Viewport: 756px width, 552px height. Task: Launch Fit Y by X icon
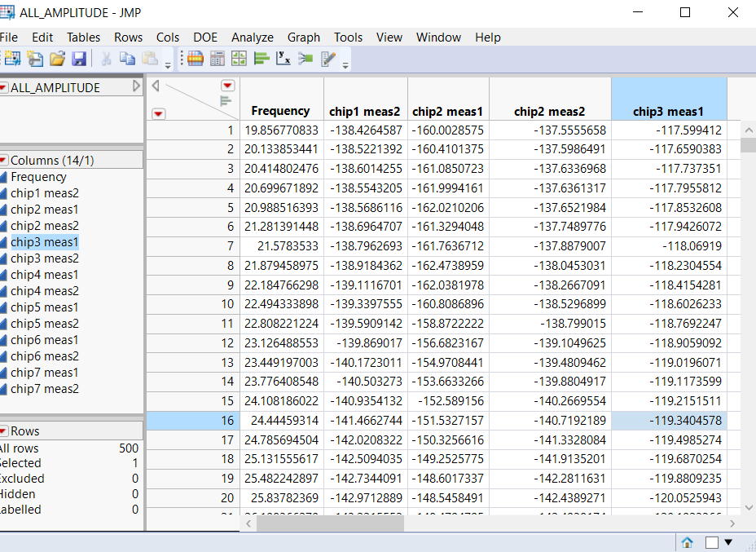[x=283, y=59]
